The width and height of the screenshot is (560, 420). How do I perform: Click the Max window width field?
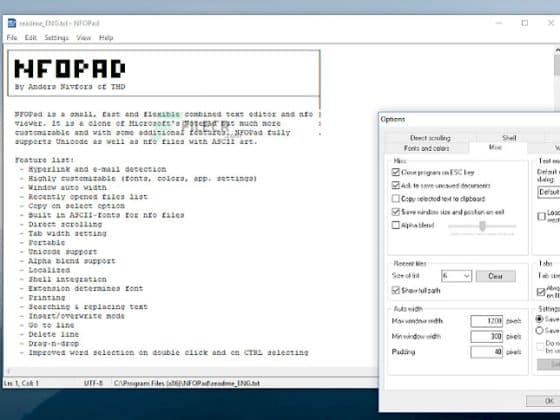(x=486, y=321)
